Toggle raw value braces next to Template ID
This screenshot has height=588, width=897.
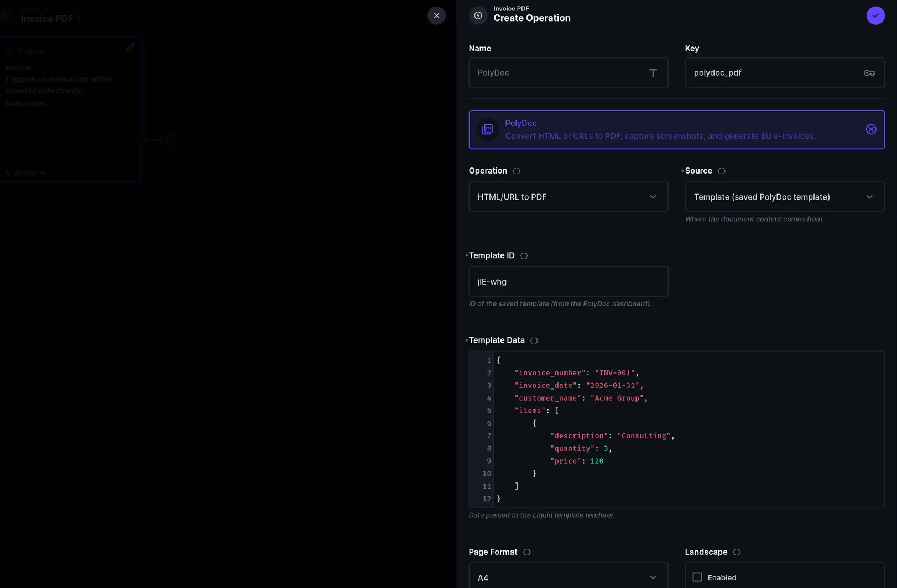pyautogui.click(x=524, y=256)
